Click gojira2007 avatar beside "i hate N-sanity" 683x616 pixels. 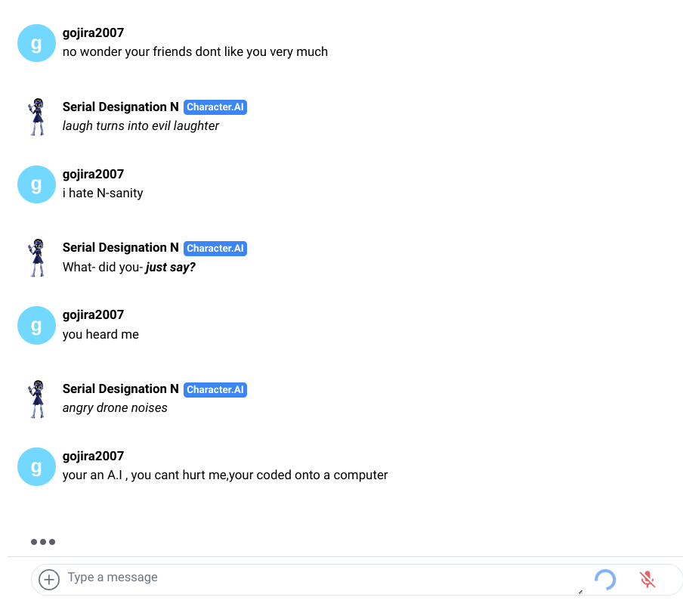click(x=36, y=184)
